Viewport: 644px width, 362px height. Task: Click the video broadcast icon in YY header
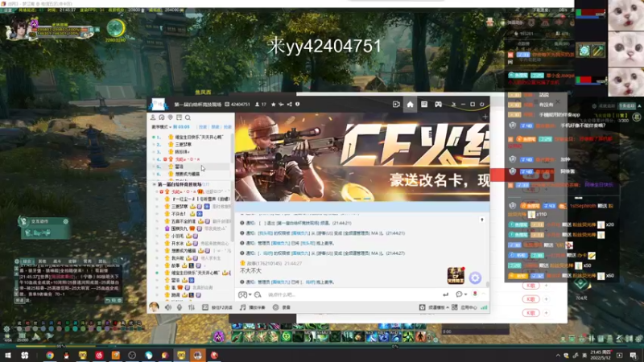point(396,105)
